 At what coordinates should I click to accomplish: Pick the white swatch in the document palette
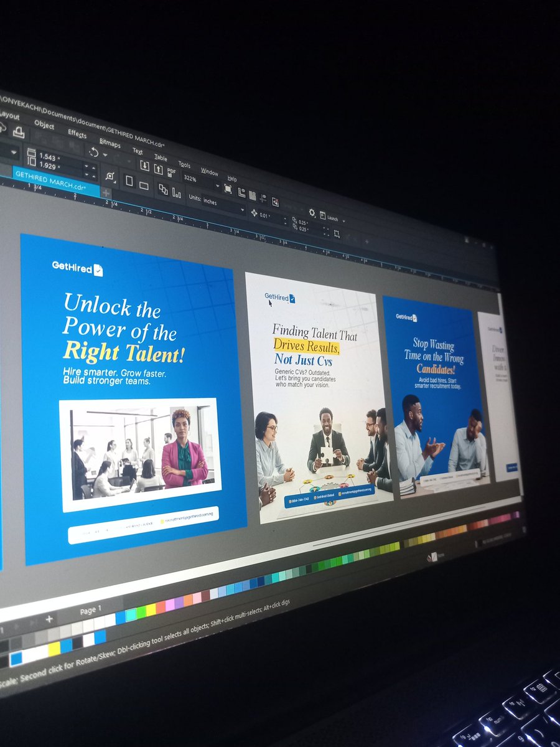point(88,640)
